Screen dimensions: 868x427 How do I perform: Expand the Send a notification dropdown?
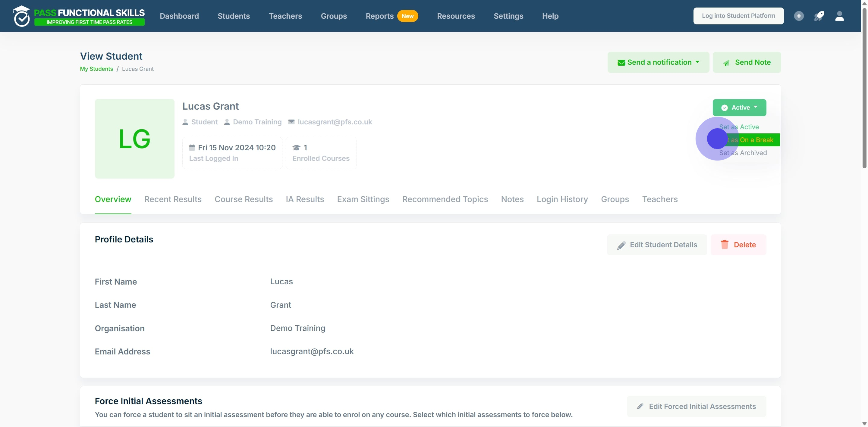click(x=658, y=62)
